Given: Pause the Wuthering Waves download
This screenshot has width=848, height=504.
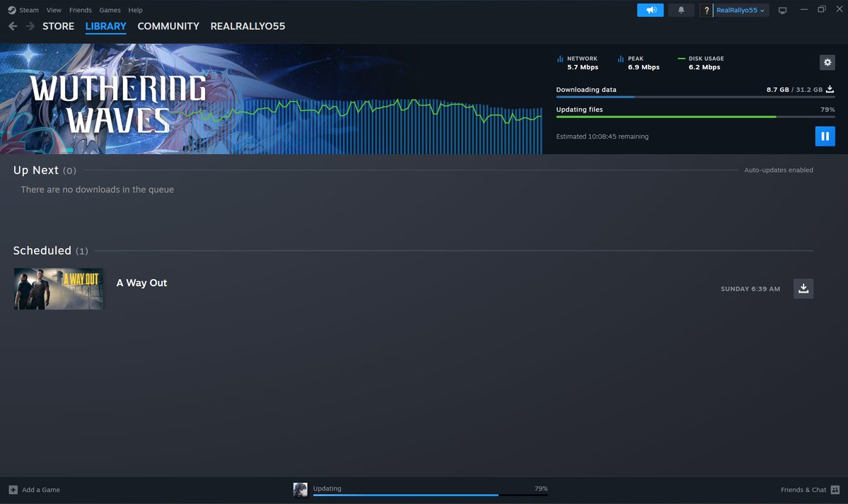Looking at the screenshot, I should point(825,136).
